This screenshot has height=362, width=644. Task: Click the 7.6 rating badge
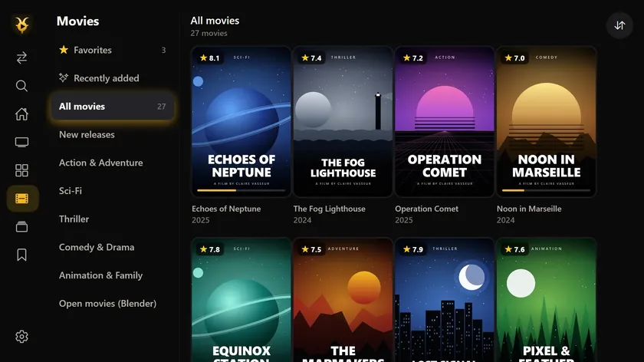click(x=515, y=249)
